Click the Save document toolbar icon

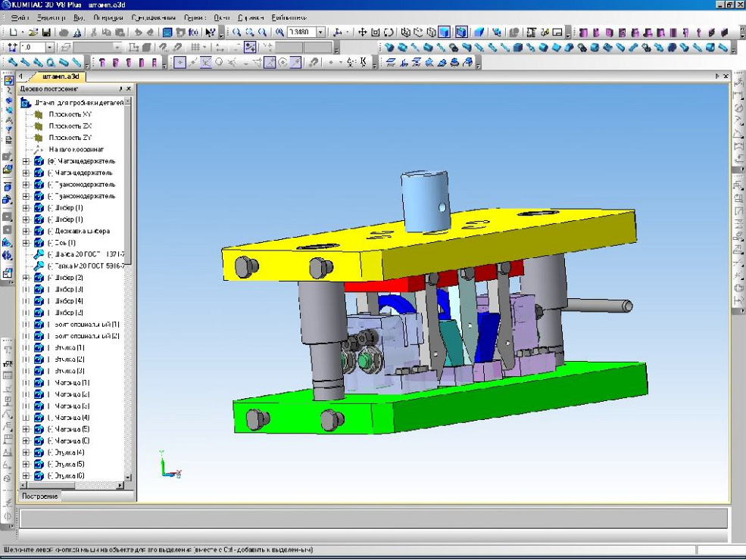46,33
